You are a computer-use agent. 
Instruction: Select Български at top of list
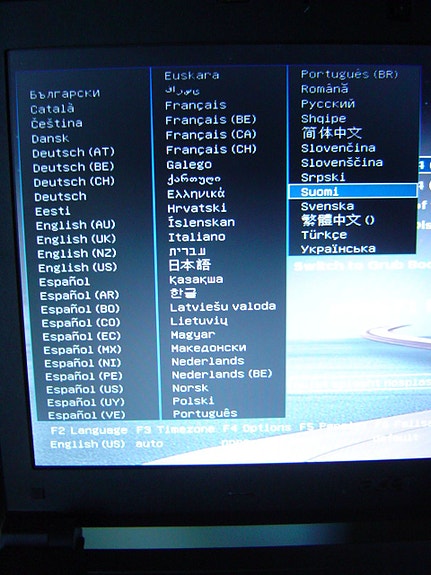click(x=65, y=94)
